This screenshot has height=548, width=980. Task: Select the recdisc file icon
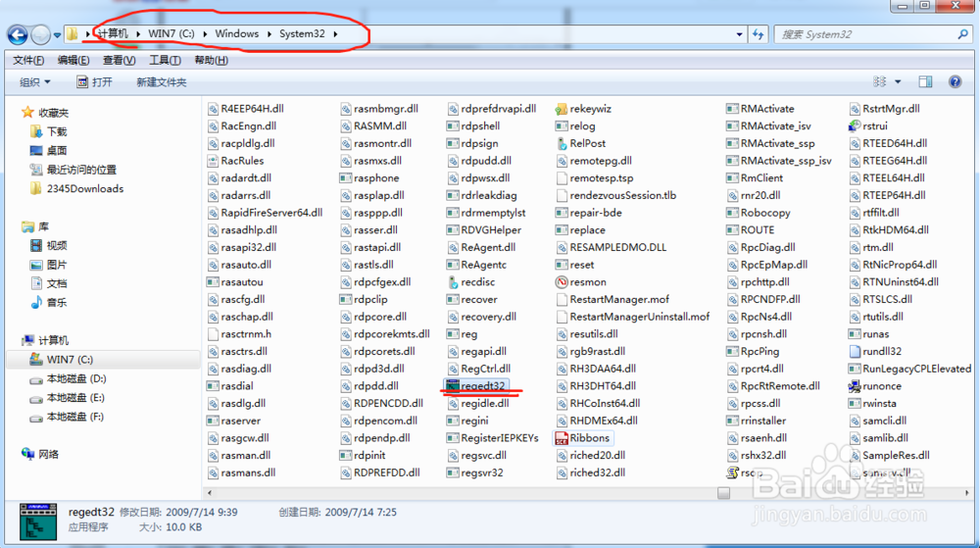pos(453,281)
